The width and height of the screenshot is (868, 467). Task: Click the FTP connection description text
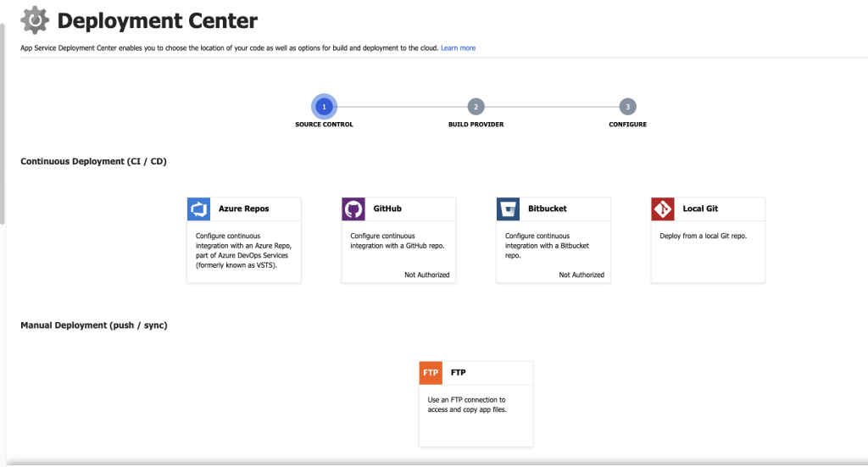pyautogui.click(x=467, y=405)
